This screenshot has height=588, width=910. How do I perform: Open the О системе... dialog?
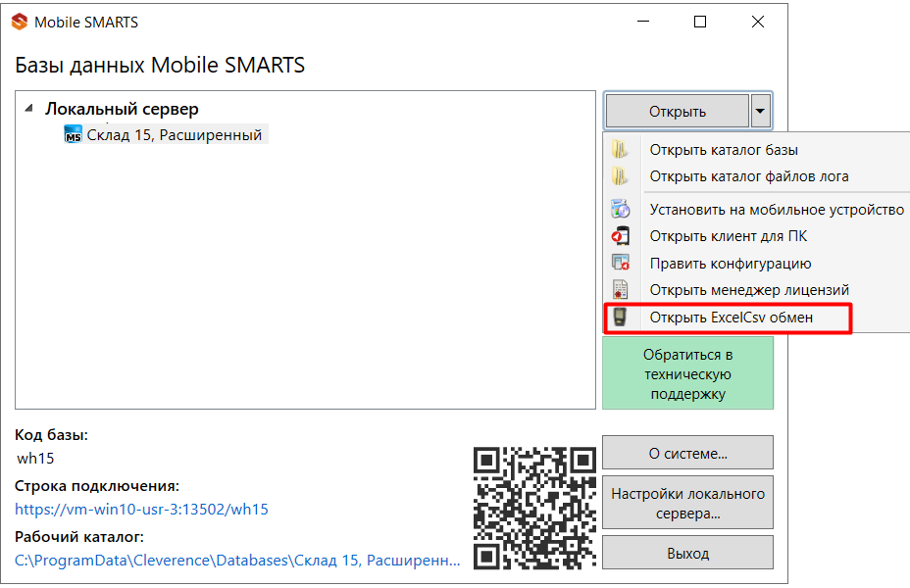coord(687,453)
